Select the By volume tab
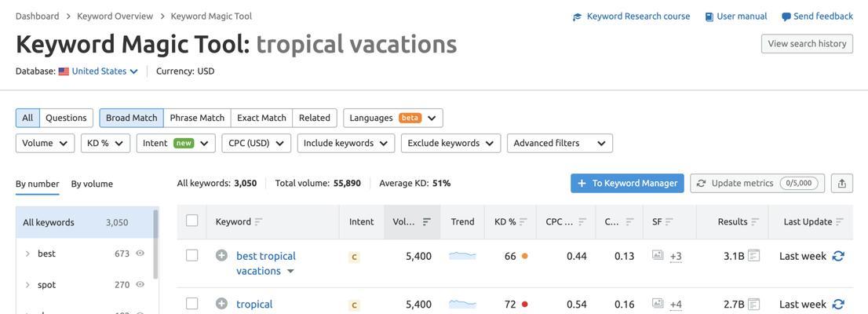The height and width of the screenshot is (314, 868). pos(92,184)
